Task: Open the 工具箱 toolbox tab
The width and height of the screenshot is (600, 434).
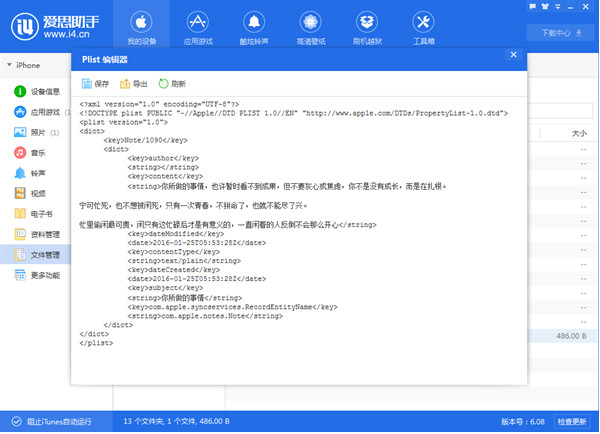Action: pyautogui.click(x=424, y=28)
